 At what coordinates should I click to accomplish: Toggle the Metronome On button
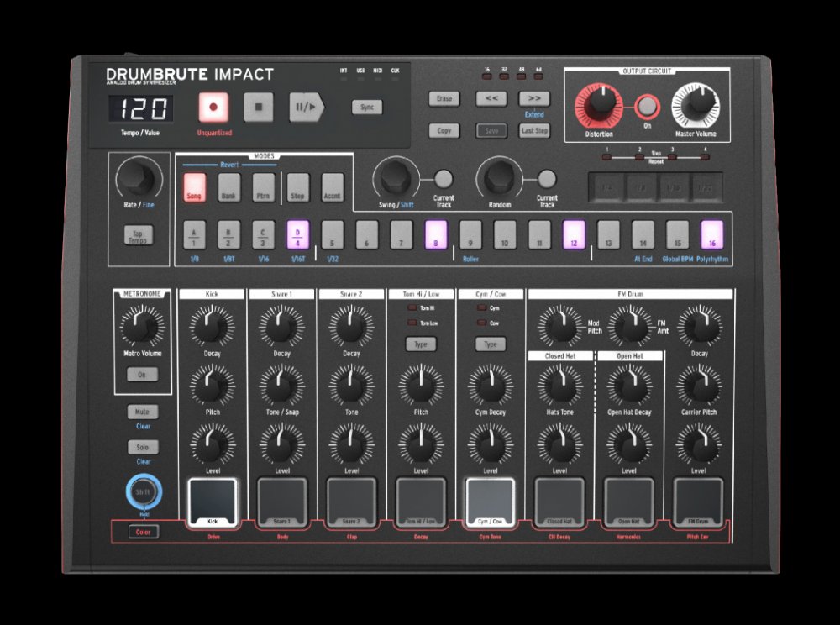coord(142,375)
